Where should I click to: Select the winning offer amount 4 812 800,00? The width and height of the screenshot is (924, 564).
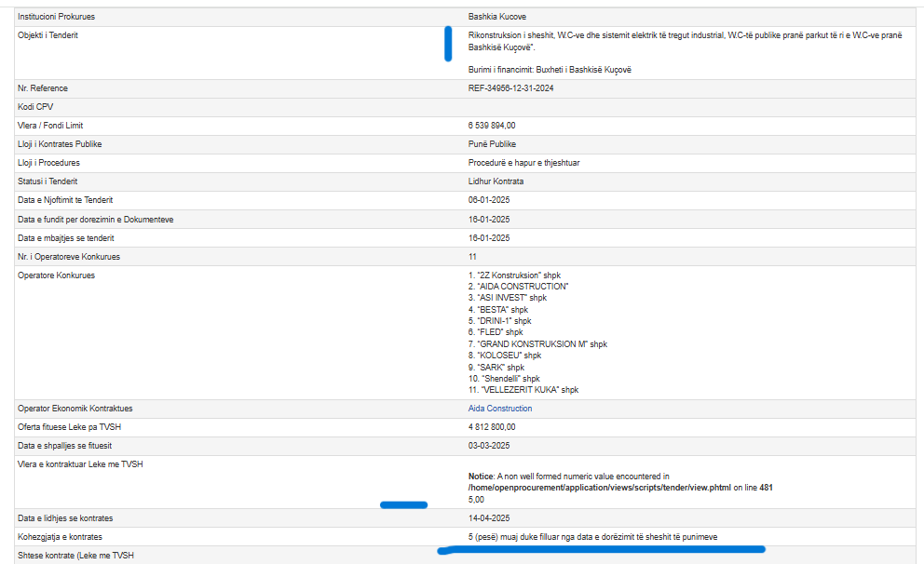coord(492,427)
